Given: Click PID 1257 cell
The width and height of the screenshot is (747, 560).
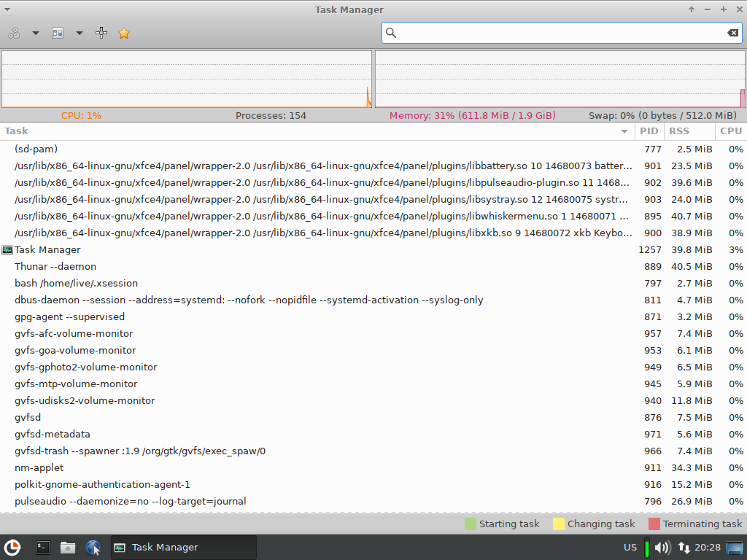Looking at the screenshot, I should pos(650,249).
